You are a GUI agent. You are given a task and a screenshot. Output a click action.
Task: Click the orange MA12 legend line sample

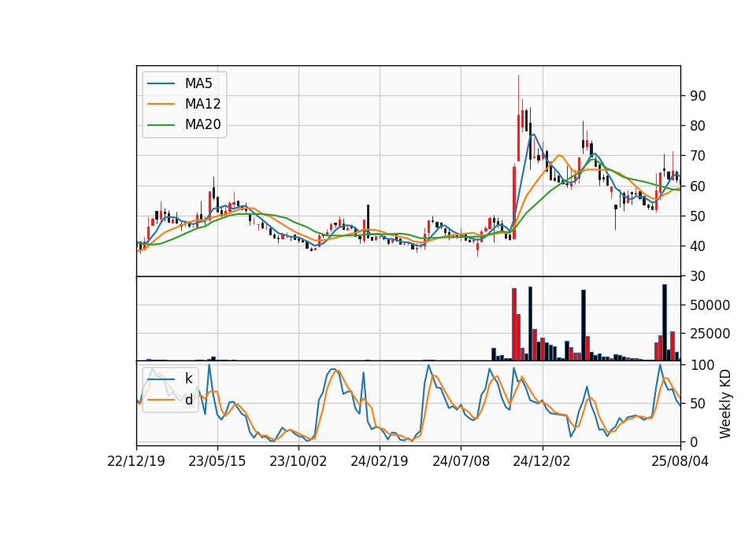click(x=161, y=104)
